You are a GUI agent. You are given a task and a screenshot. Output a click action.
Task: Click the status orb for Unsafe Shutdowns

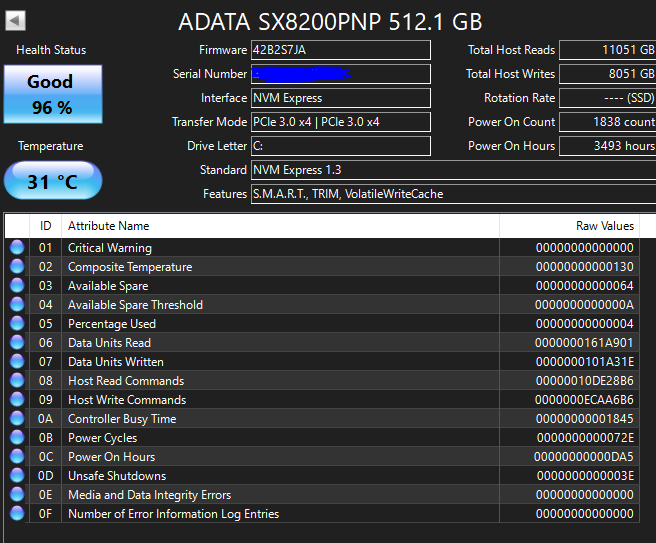click(17, 476)
